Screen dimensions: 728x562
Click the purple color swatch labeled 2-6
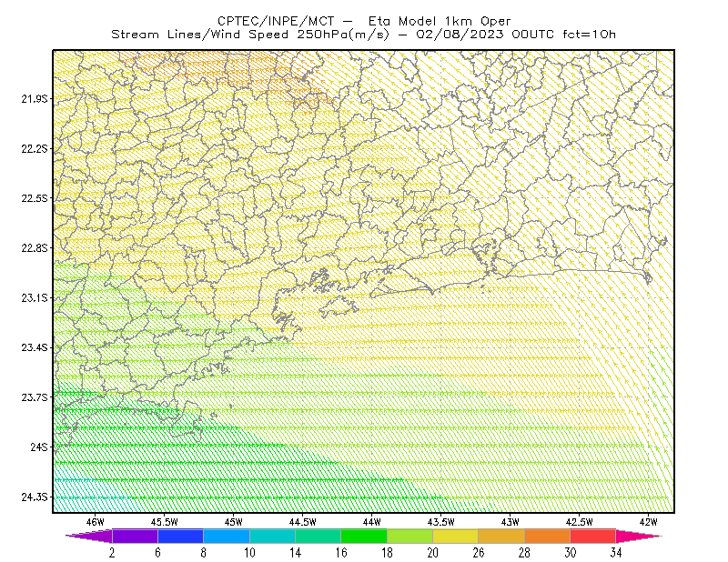pyautogui.click(x=135, y=536)
